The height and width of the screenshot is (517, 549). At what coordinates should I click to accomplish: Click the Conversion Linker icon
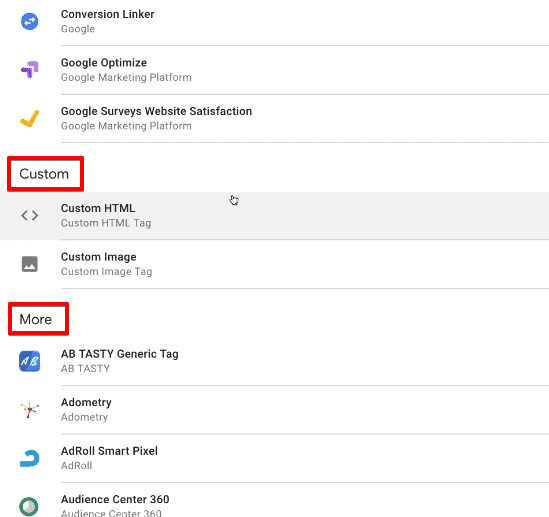tap(30, 22)
